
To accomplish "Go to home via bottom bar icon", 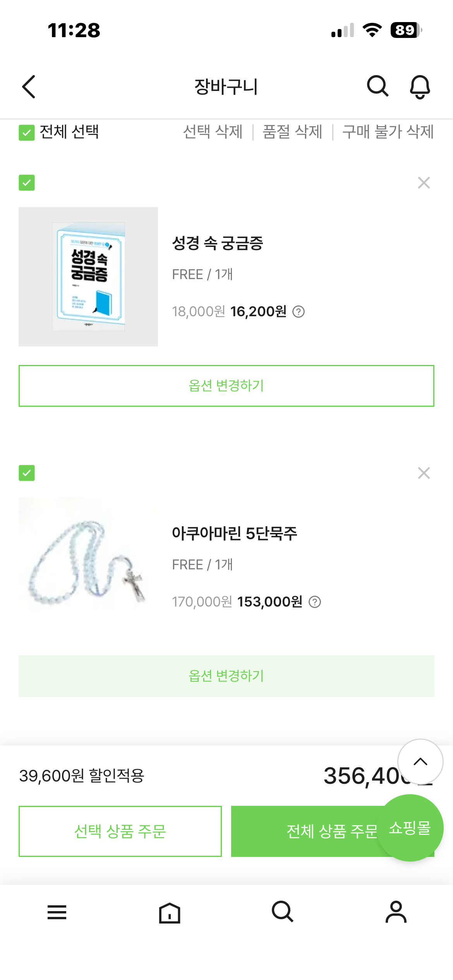I will (170, 912).
